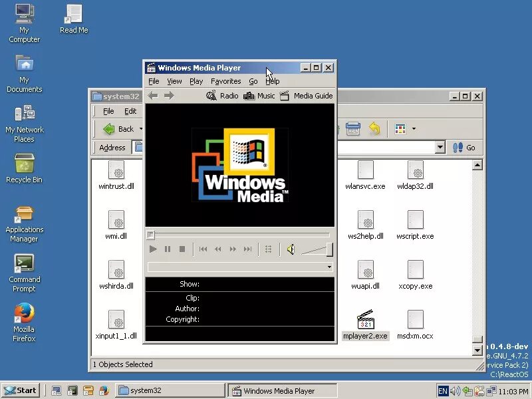Open the Play menu
Viewport: 532px width, 399px height.
coord(196,81)
